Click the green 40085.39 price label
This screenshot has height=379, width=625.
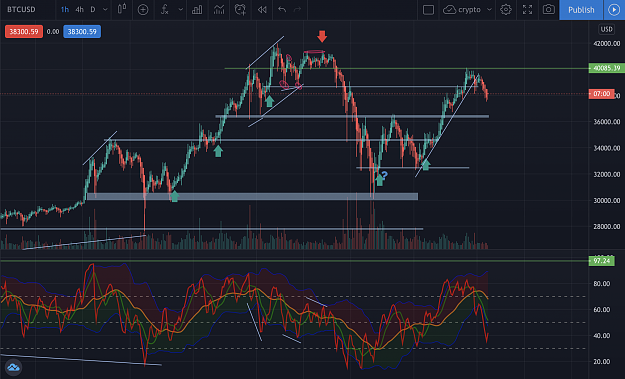(x=607, y=68)
